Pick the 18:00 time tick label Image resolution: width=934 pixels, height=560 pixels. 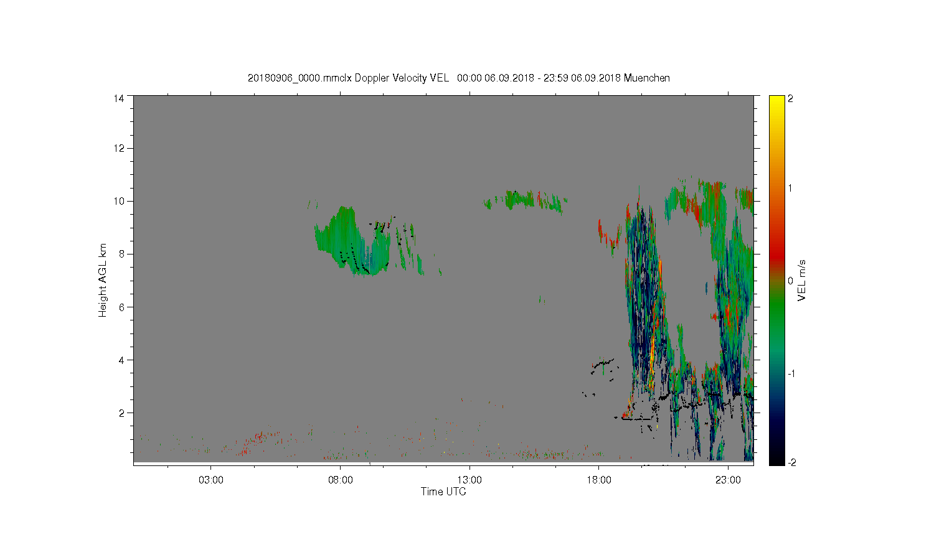[599, 480]
